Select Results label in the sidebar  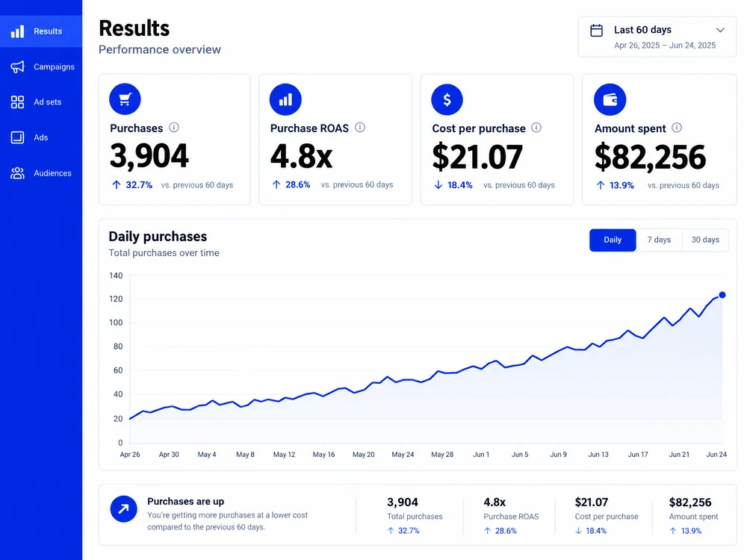click(48, 31)
